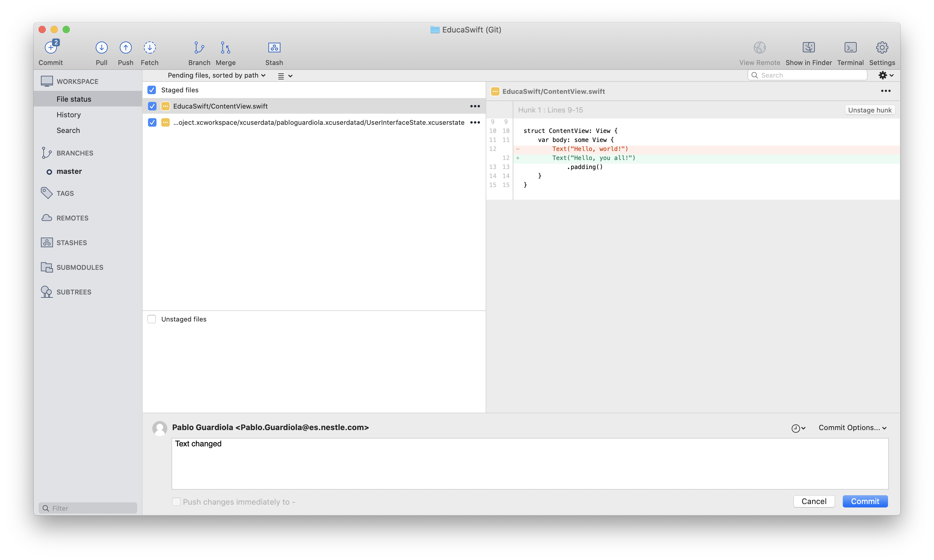Uncheck the Staged files checkbox
The image size is (934, 560).
click(151, 90)
